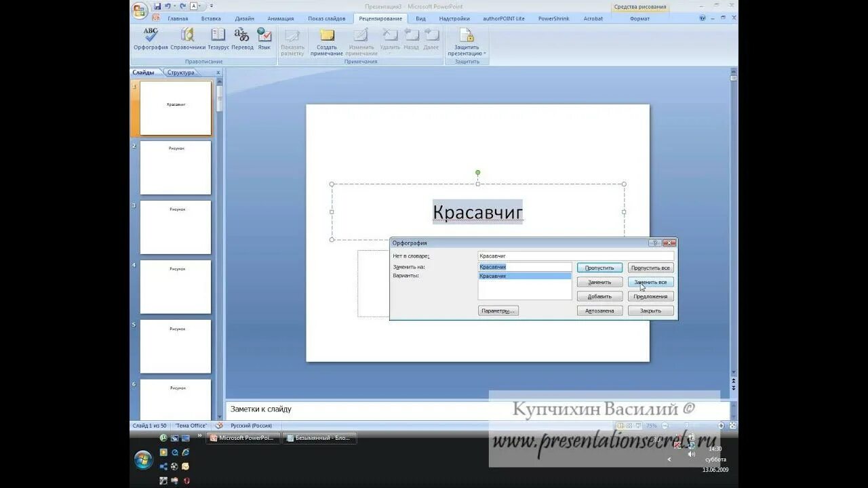Open the Acrobat ribbon tab
This screenshot has height=488, width=868.
[x=593, y=18]
